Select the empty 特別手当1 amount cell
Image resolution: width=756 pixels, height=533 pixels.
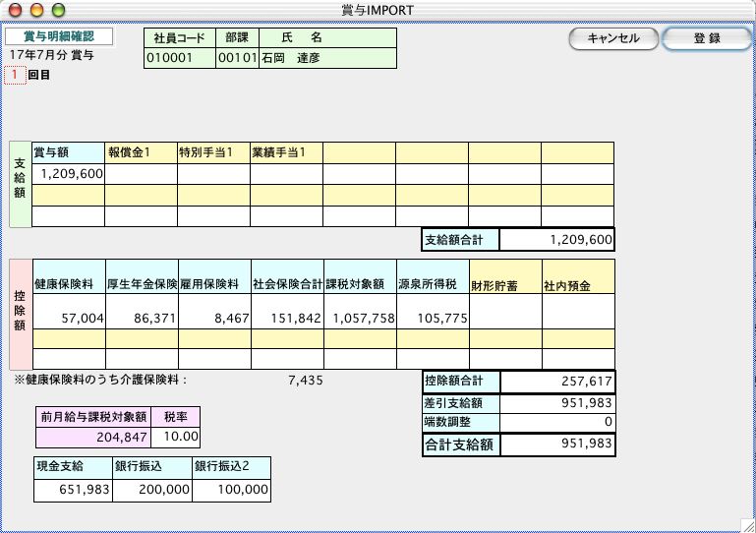pos(213,174)
